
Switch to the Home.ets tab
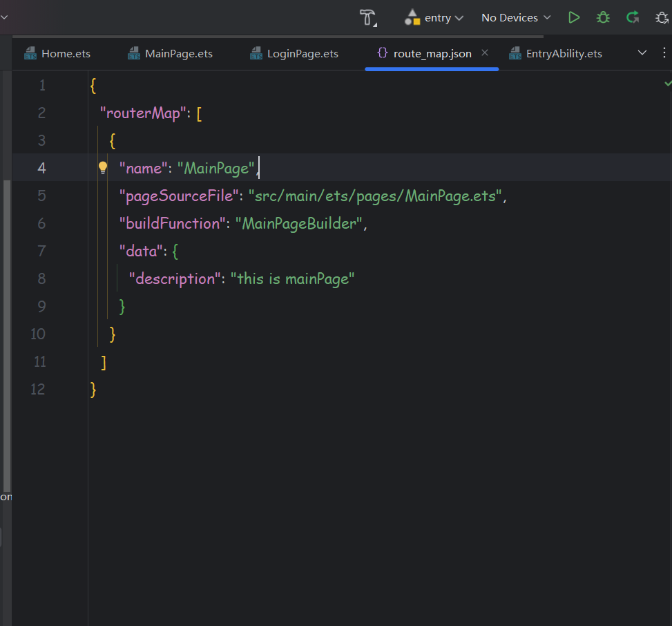tap(66, 53)
